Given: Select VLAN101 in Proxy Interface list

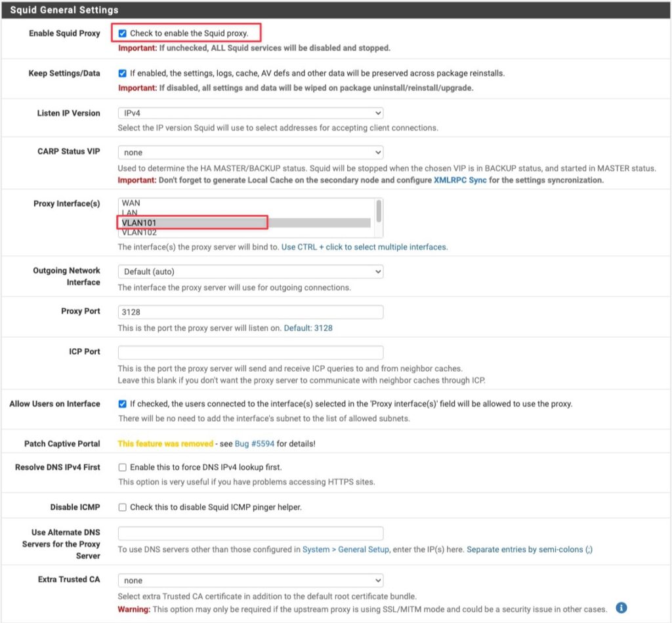Looking at the screenshot, I should coord(244,223).
